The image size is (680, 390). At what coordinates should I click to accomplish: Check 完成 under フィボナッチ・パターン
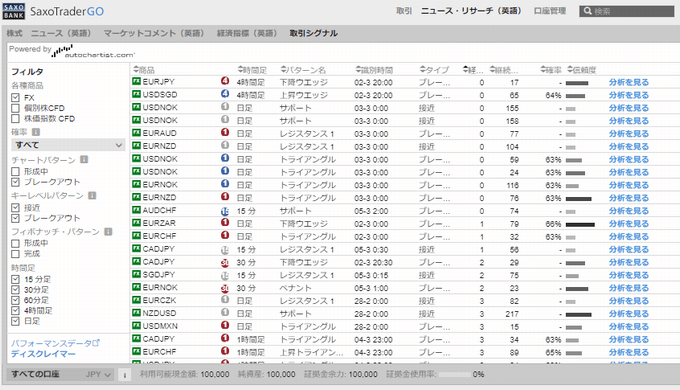tap(16, 254)
